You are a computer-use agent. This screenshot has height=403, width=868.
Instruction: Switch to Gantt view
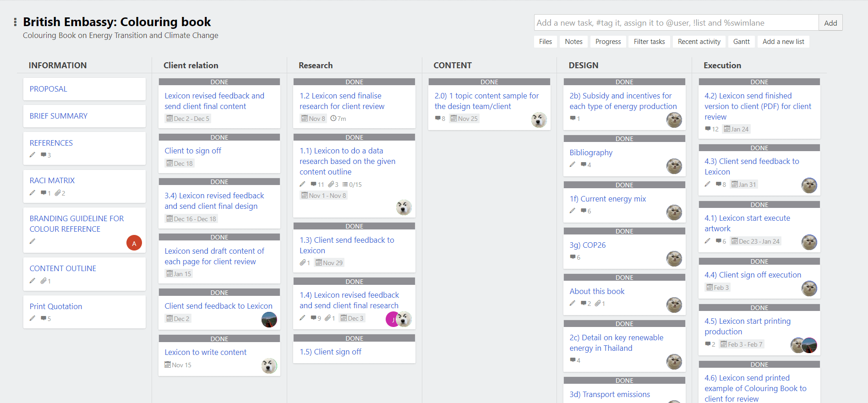(x=741, y=42)
